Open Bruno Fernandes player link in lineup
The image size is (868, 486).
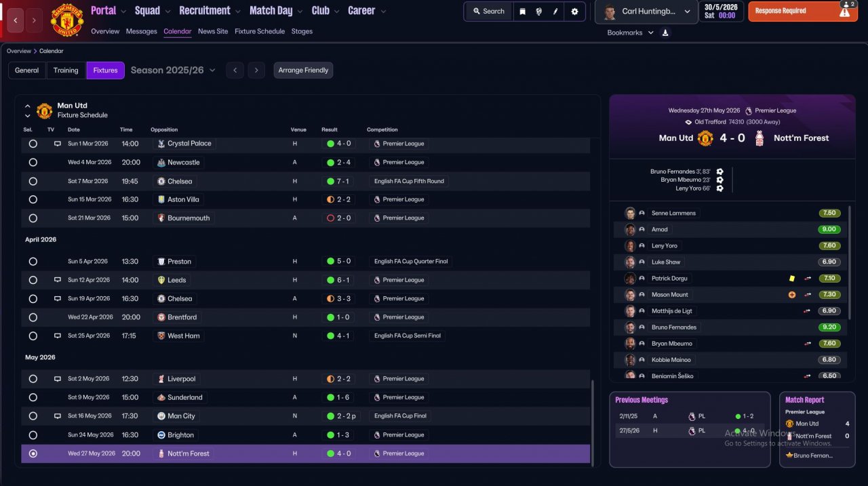point(673,327)
